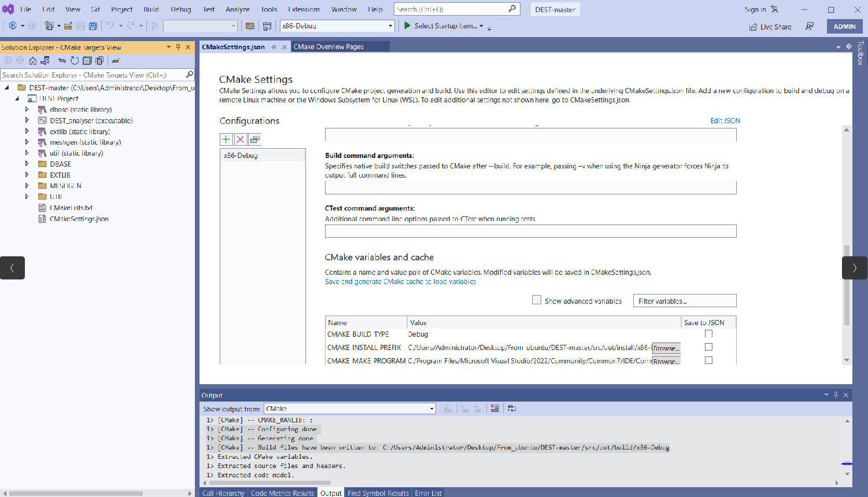868x497 pixels.
Task: Remove configuration with the red X icon
Action: (x=240, y=139)
